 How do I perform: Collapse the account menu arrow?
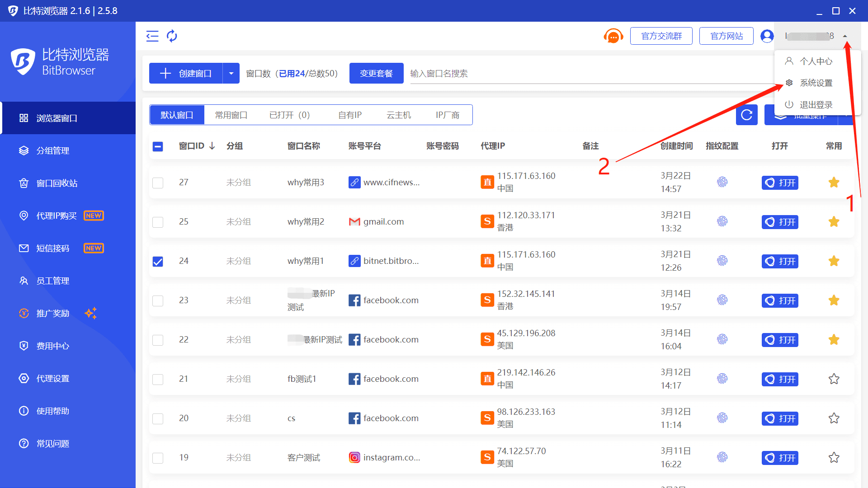pyautogui.click(x=845, y=36)
